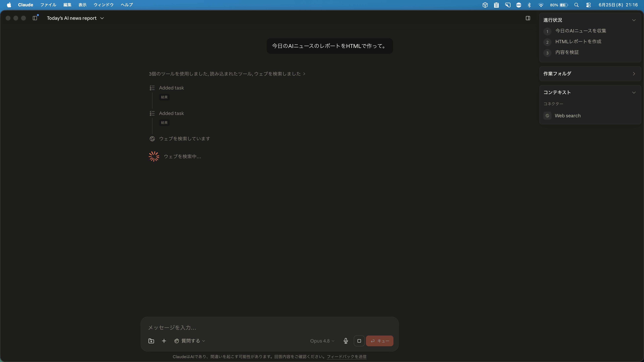Click the コネクター label
The width and height of the screenshot is (644, 362).
click(x=553, y=104)
